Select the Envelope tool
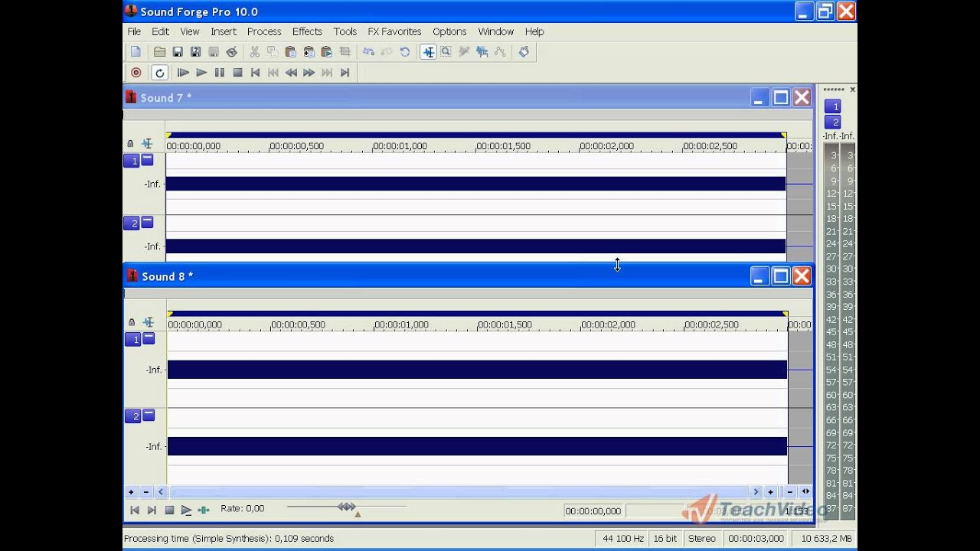Image resolution: width=980 pixels, height=551 pixels. click(x=500, y=52)
